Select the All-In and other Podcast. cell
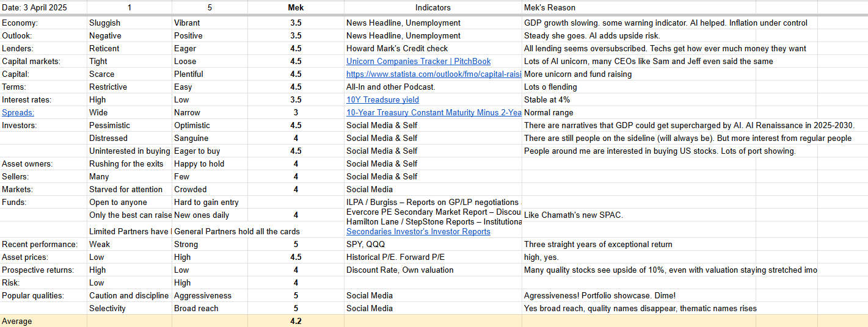The width and height of the screenshot is (868, 327). pos(433,87)
